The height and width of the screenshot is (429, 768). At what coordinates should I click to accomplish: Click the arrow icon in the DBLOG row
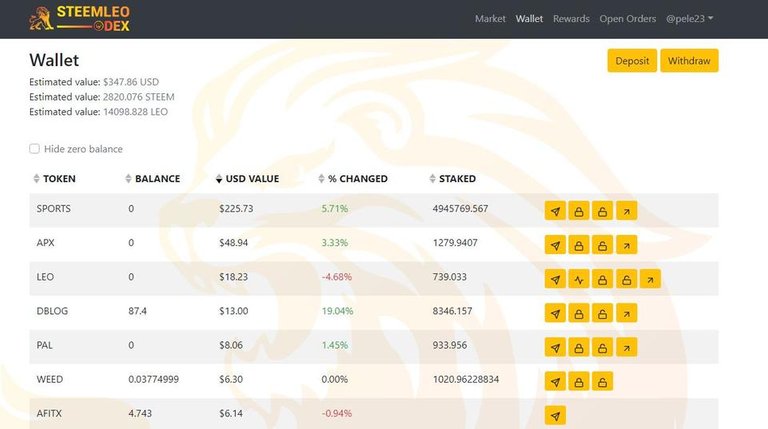(x=626, y=313)
